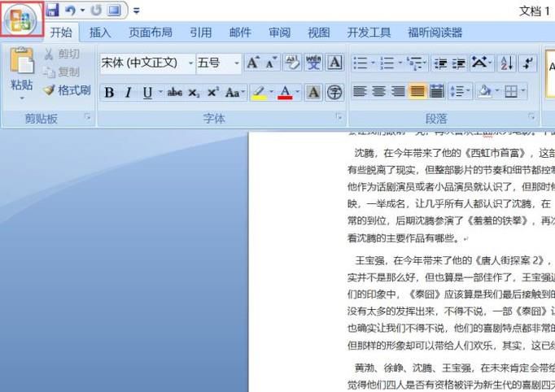Align text left

tap(360, 92)
